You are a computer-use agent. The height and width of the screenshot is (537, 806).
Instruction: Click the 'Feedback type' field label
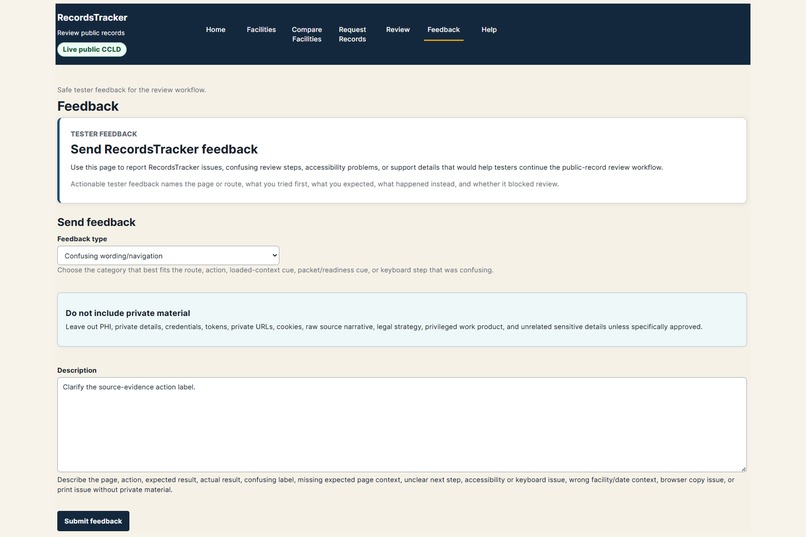(x=82, y=239)
